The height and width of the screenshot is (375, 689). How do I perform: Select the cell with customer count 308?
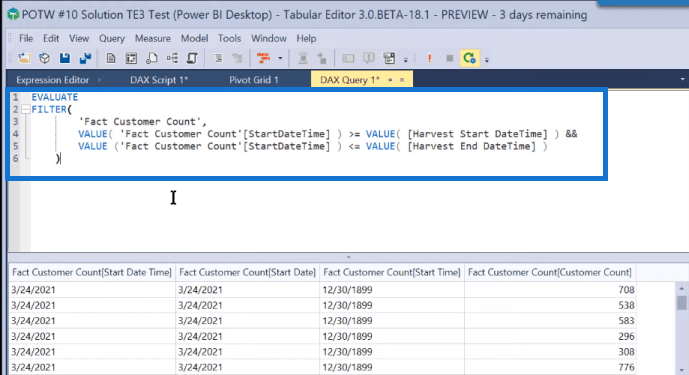tap(550, 352)
